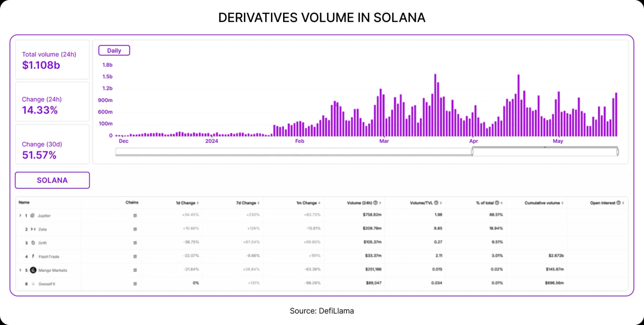This screenshot has width=644, height=325.
Task: Select the Name column header
Action: point(24,202)
